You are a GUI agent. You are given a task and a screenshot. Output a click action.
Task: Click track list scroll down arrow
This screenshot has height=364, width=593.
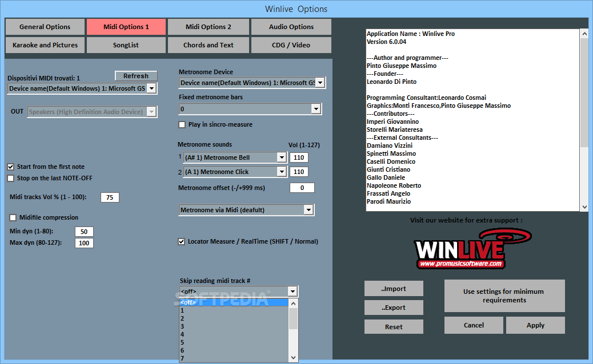[x=294, y=357]
